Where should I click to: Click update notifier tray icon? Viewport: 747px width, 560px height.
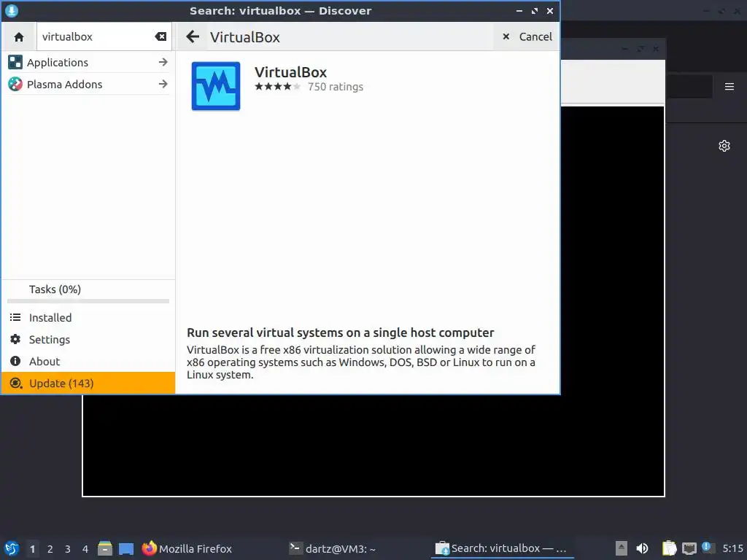coord(708,548)
